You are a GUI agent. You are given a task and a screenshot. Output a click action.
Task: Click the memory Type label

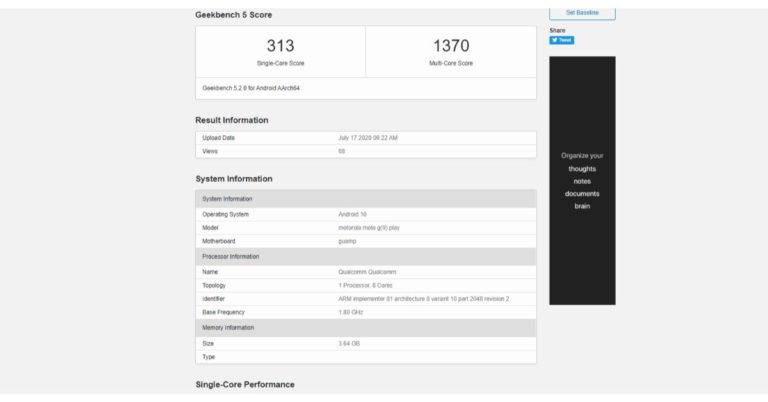pyautogui.click(x=209, y=357)
